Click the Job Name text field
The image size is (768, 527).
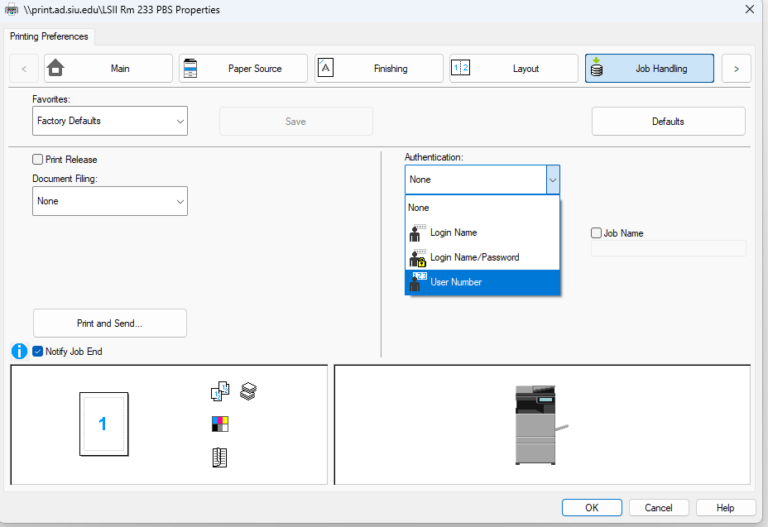(x=669, y=248)
